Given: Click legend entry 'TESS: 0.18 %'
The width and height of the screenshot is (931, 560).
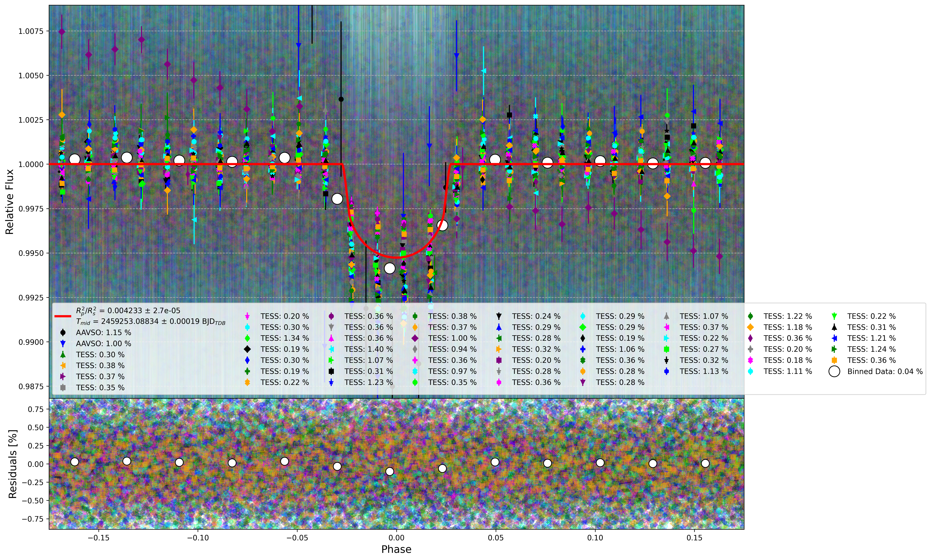Looking at the screenshot, I should (x=788, y=360).
